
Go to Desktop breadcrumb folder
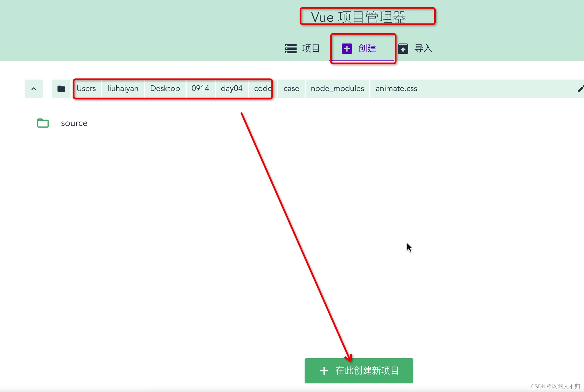click(x=165, y=89)
